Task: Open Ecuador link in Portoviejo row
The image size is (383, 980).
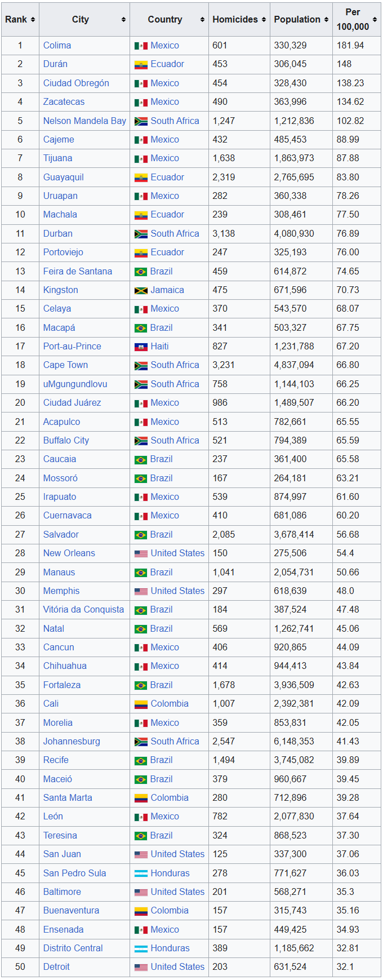Action: (167, 252)
